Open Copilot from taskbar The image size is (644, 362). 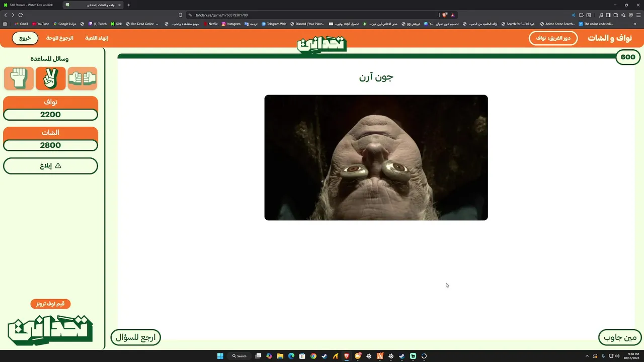(269, 356)
